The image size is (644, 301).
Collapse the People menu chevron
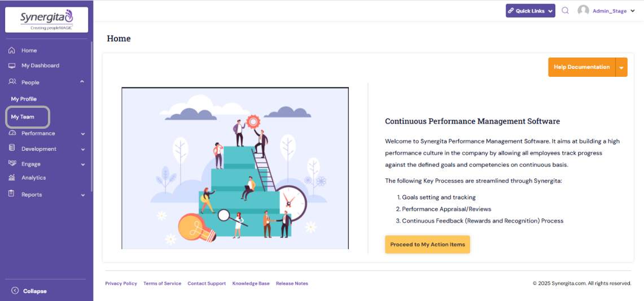tap(82, 82)
